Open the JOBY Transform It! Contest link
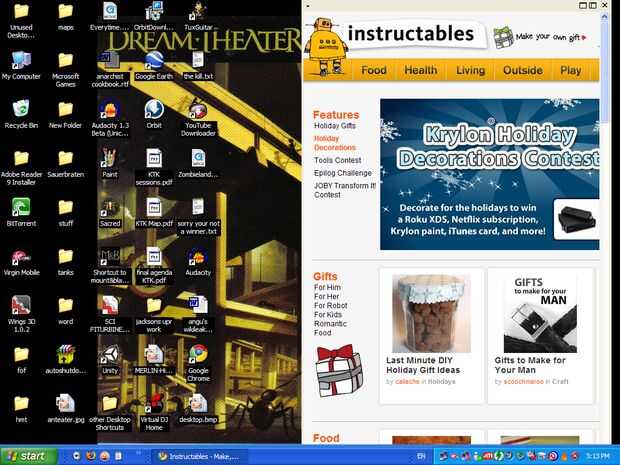This screenshot has height=465, width=620. (345, 190)
